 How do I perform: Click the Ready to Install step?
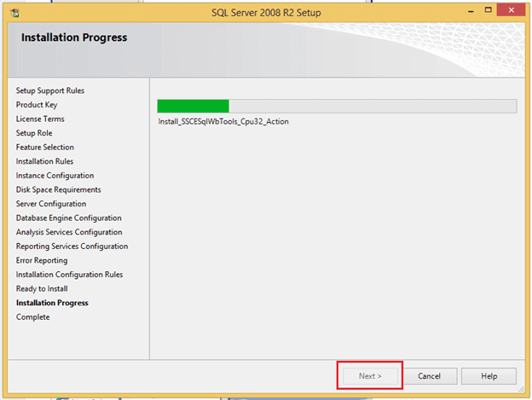(42, 288)
